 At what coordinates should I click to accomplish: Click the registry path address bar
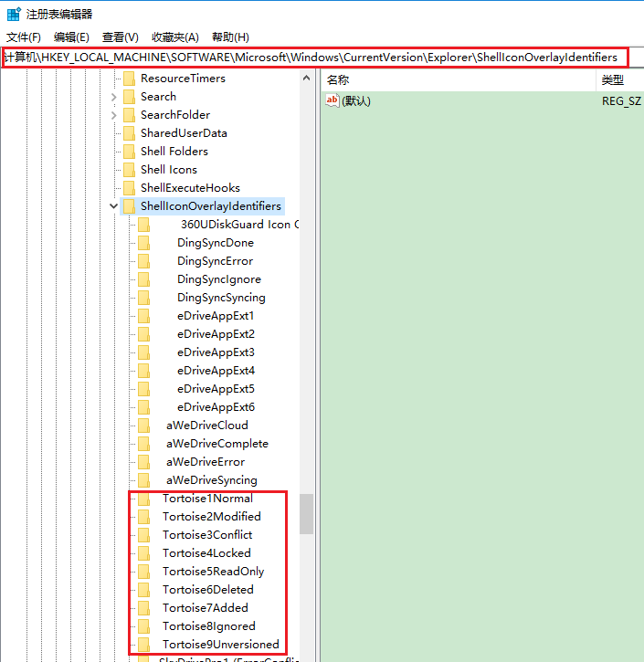tap(315, 58)
